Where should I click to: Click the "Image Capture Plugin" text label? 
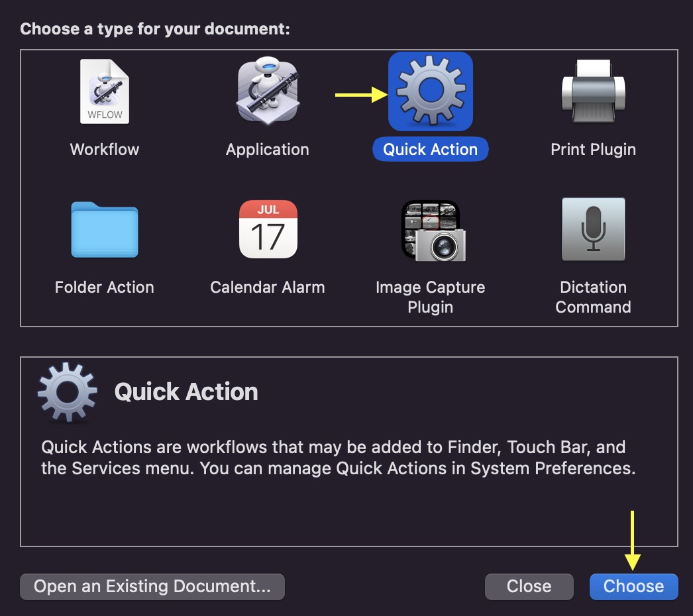[x=430, y=297]
